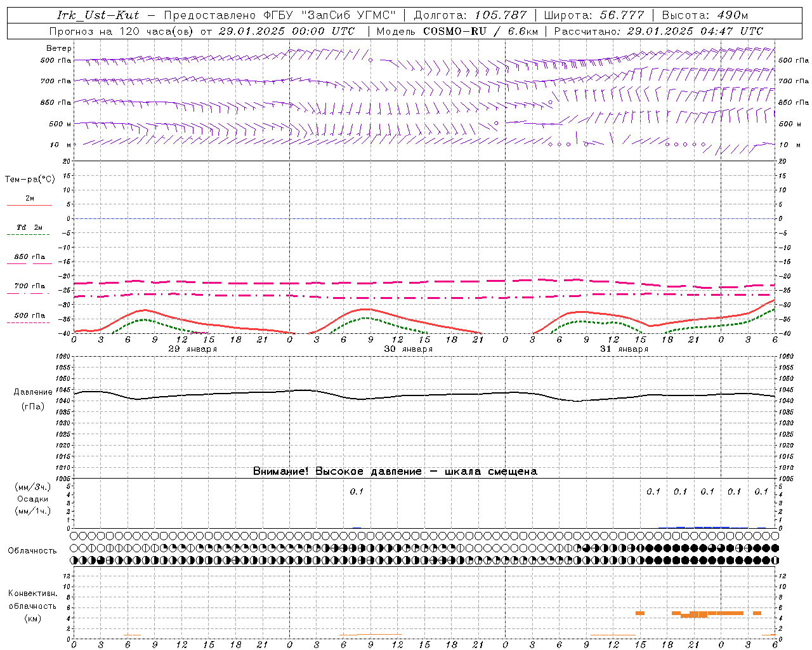Click the (мм/1ч.) unit label
Viewport: 812px width, 650px height.
point(33,511)
